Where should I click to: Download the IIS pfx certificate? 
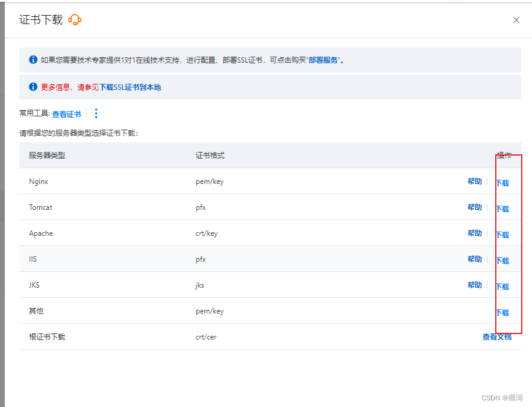click(x=503, y=260)
